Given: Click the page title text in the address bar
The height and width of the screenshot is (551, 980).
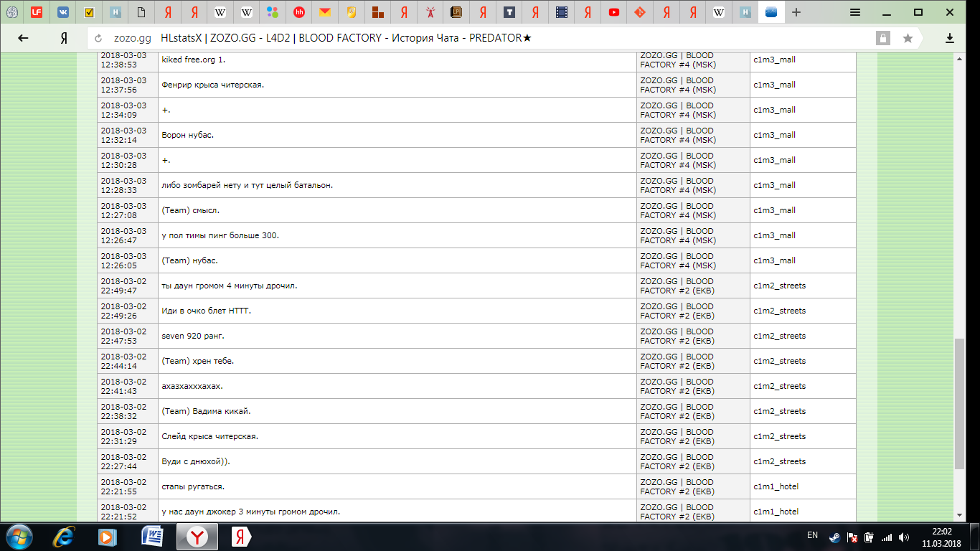Looking at the screenshot, I should [x=346, y=38].
